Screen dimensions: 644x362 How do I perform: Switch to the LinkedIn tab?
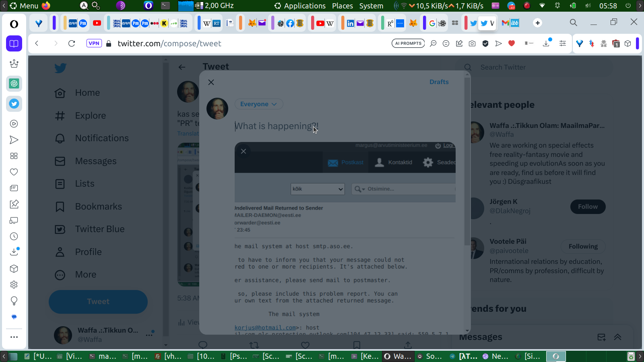point(351,23)
